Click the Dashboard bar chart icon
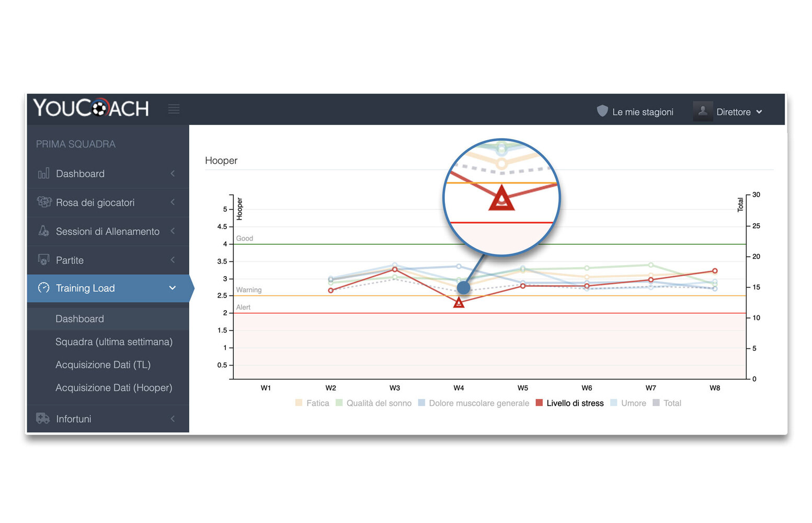 tap(44, 174)
